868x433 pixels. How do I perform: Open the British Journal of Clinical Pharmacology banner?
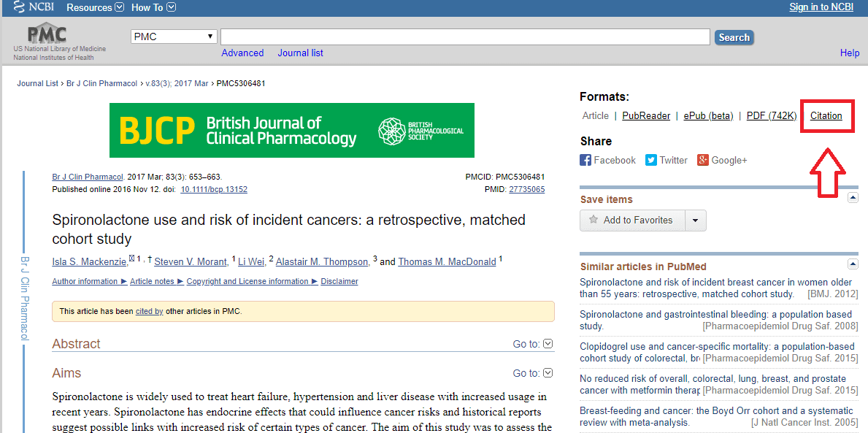[292, 130]
